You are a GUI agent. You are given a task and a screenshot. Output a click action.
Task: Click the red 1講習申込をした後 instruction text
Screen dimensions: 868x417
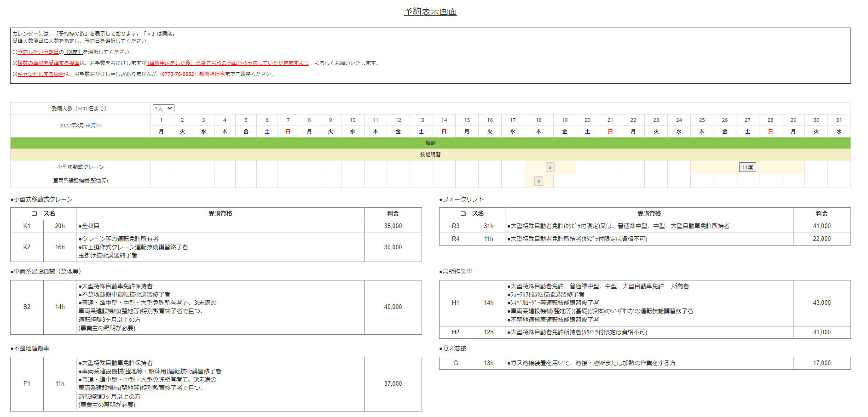(x=227, y=63)
